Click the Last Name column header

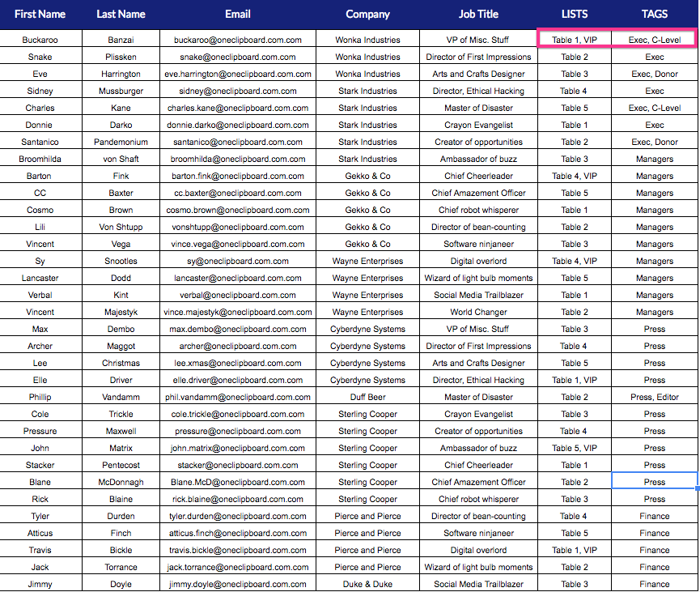tap(121, 15)
